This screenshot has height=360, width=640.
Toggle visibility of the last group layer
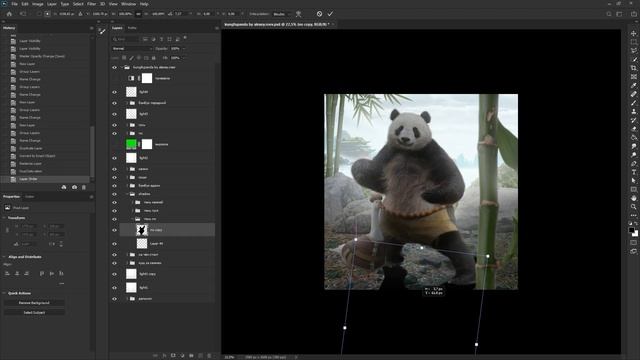click(114, 299)
